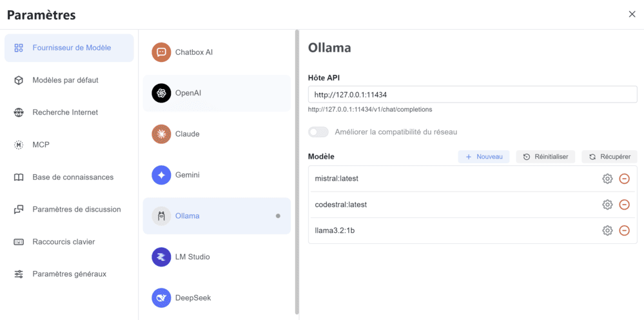Open settings gear for llama3.2:1b
This screenshot has height=320, width=644.
point(607,230)
